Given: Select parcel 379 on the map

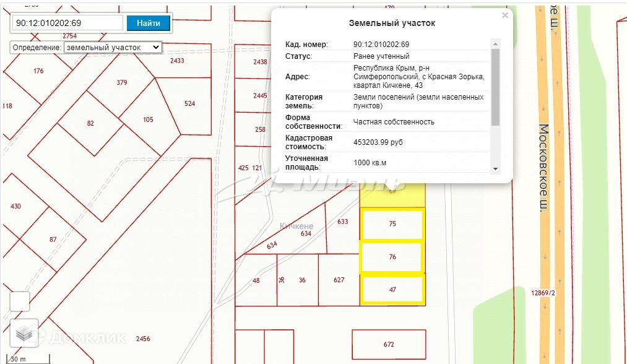Looking at the screenshot, I should pos(122,82).
